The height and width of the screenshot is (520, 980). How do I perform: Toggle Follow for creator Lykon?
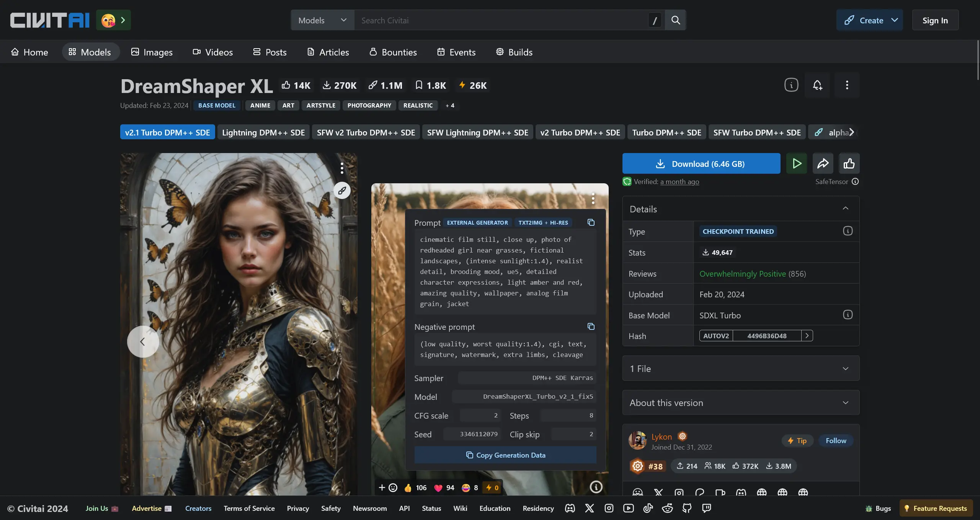836,441
